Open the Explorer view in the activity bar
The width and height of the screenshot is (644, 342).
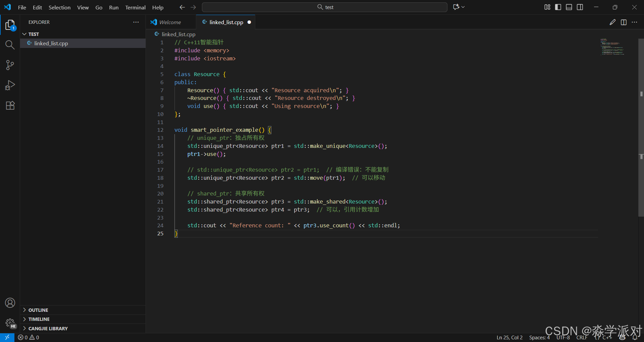tap(10, 25)
